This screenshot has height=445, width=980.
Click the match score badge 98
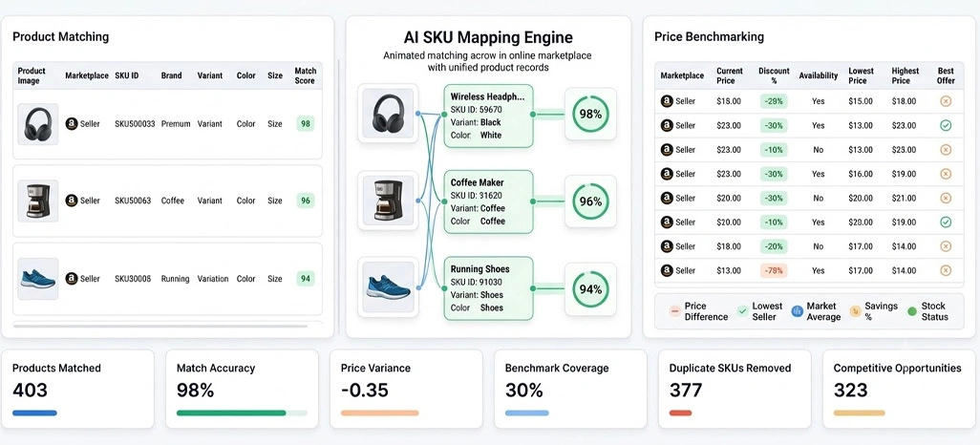click(x=306, y=124)
